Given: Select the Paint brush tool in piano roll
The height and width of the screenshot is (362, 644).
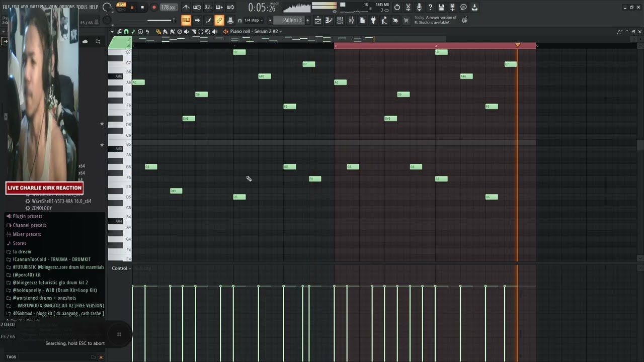Looking at the screenshot, I should (165, 32).
